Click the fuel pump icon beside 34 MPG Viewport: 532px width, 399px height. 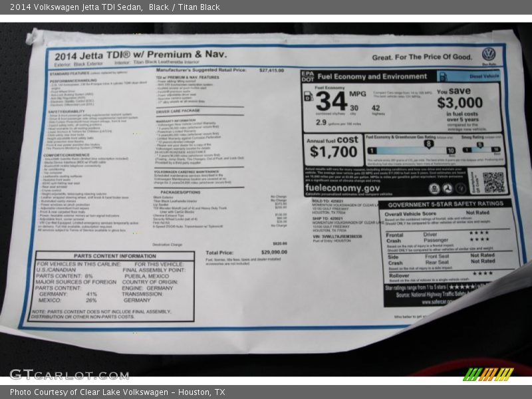pyautogui.click(x=309, y=96)
